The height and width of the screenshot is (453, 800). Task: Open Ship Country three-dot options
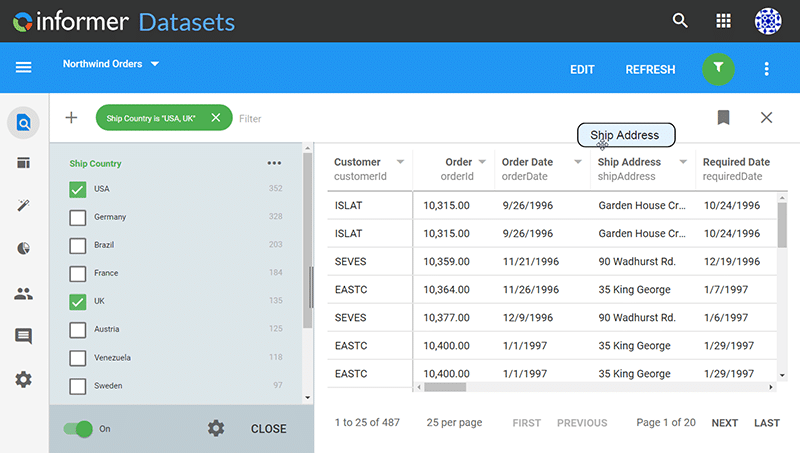point(274,163)
